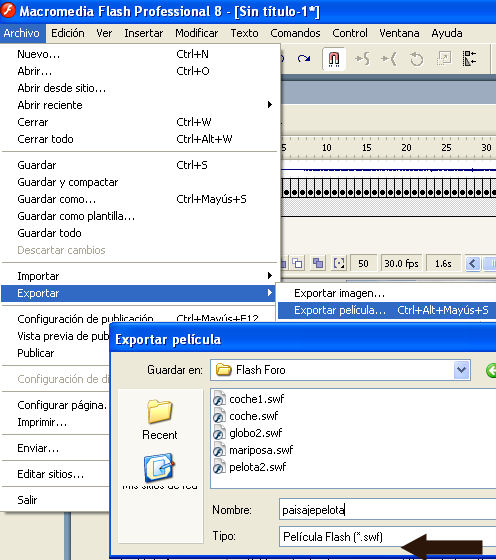Click frame 10 on the timeline ruler

coord(327,148)
